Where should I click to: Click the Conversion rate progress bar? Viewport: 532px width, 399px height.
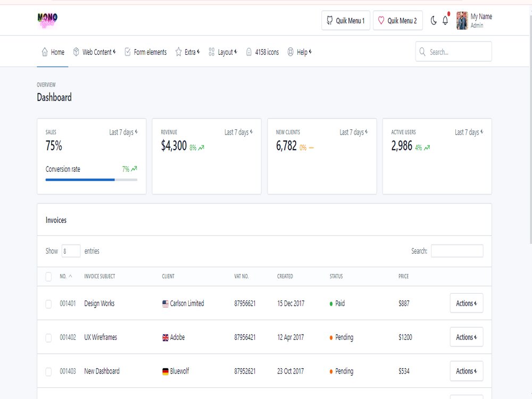(x=92, y=180)
